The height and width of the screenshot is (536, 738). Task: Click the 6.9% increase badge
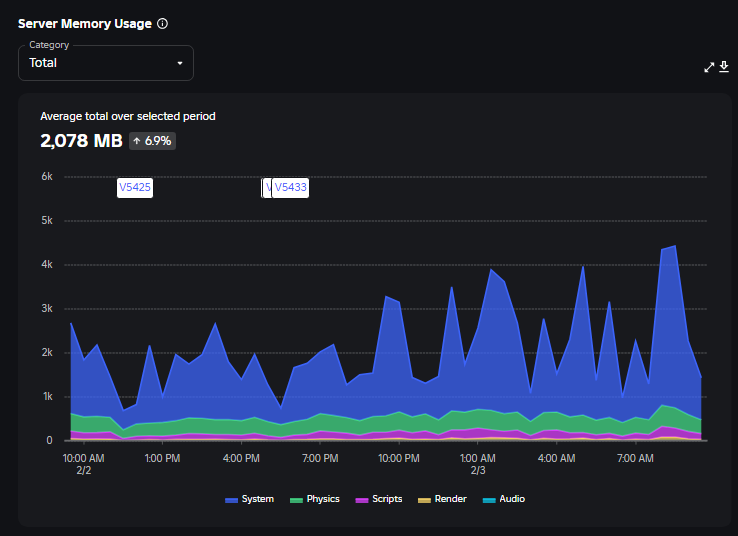(x=152, y=141)
